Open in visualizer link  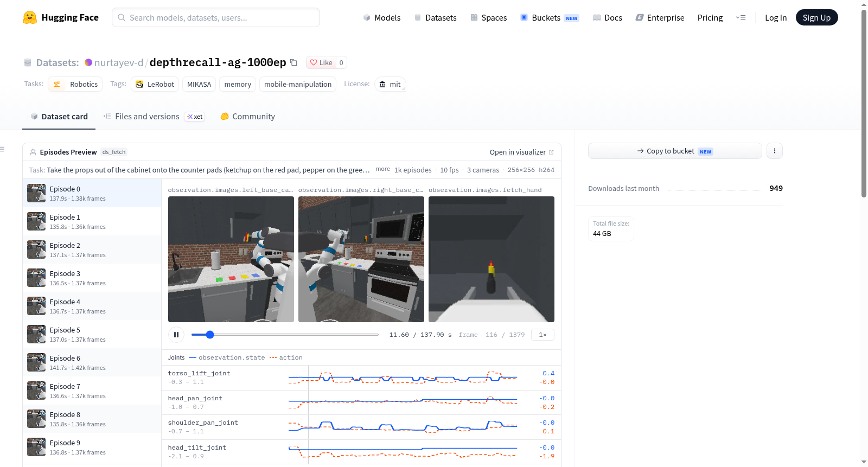521,152
